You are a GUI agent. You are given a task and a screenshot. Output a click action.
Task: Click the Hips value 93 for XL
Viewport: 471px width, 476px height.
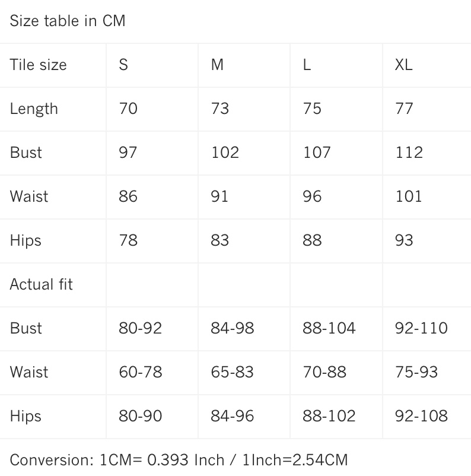404,240
